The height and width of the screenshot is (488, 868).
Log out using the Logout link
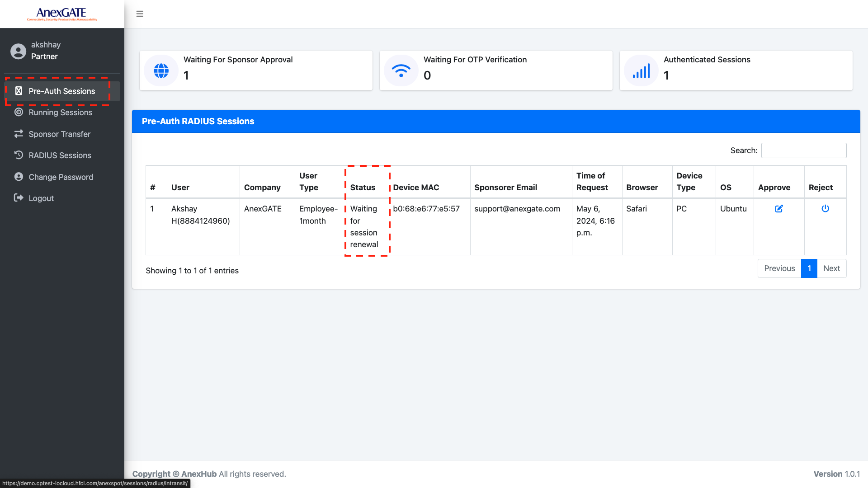tap(41, 198)
